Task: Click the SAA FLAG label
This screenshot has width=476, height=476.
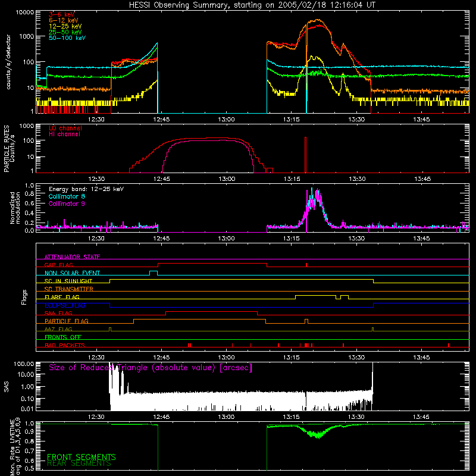Action: [58, 313]
